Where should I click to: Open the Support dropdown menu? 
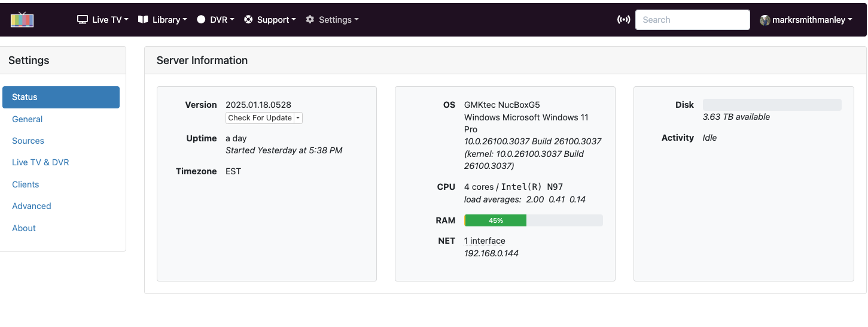point(270,20)
